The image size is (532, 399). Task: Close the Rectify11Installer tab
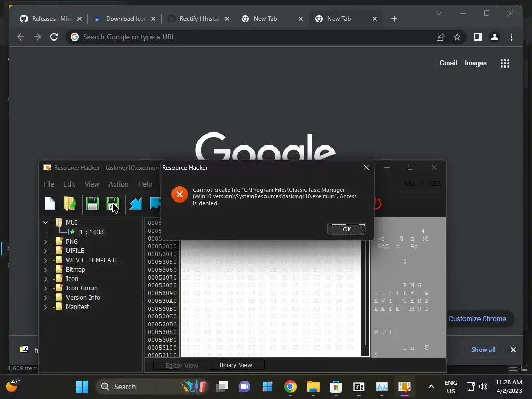pos(227,19)
